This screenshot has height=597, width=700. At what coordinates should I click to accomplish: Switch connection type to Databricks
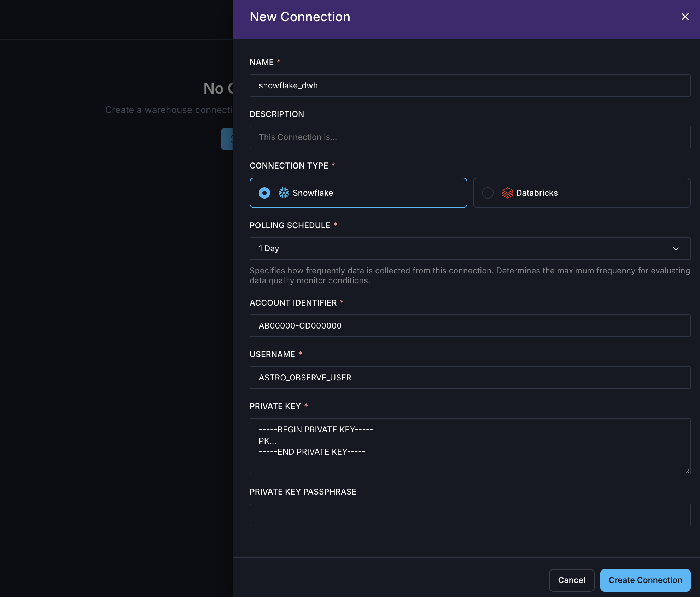pyautogui.click(x=581, y=193)
